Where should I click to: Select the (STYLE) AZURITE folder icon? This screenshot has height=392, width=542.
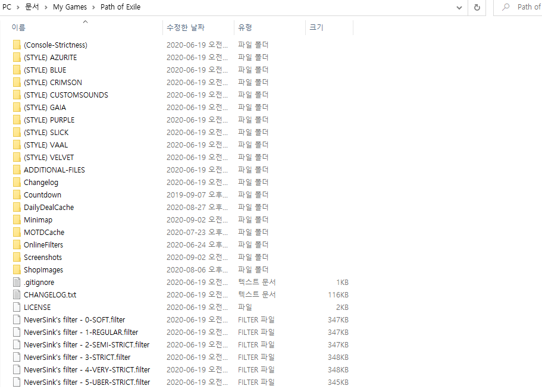point(17,57)
